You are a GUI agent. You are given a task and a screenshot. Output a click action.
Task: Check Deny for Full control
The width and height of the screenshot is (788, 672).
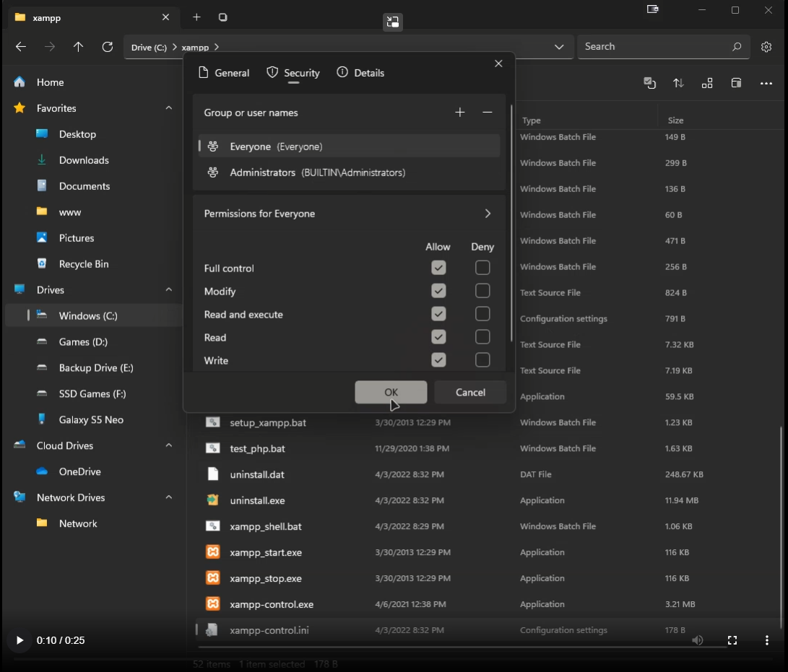coord(482,268)
